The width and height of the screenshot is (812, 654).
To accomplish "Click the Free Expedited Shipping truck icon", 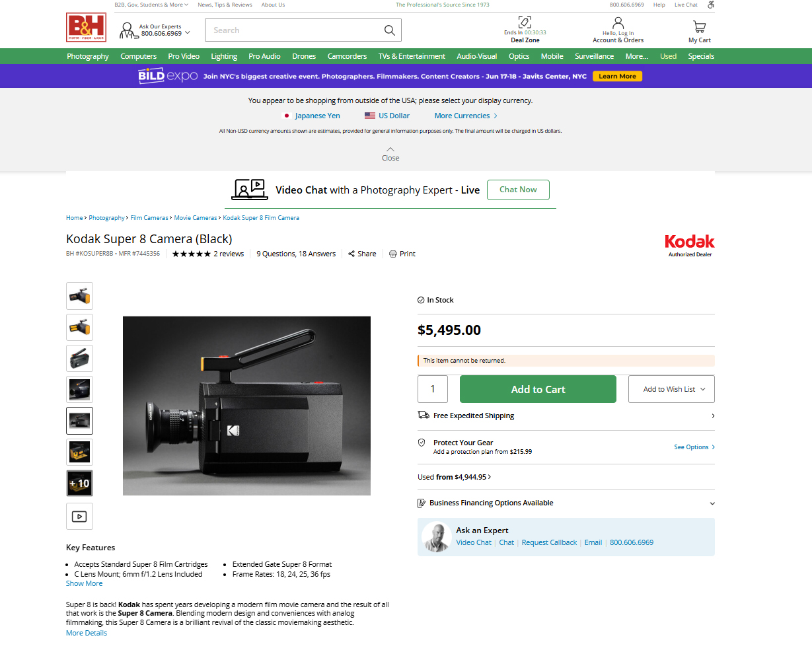I will click(424, 415).
